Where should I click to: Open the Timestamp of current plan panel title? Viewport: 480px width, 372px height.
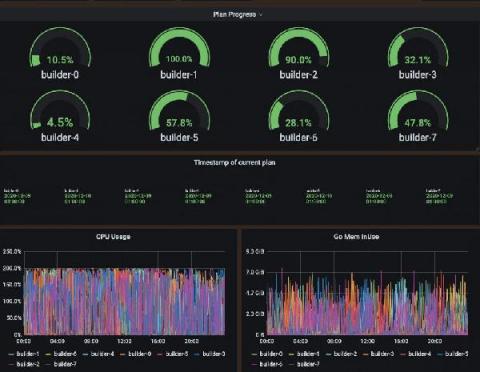pos(235,163)
